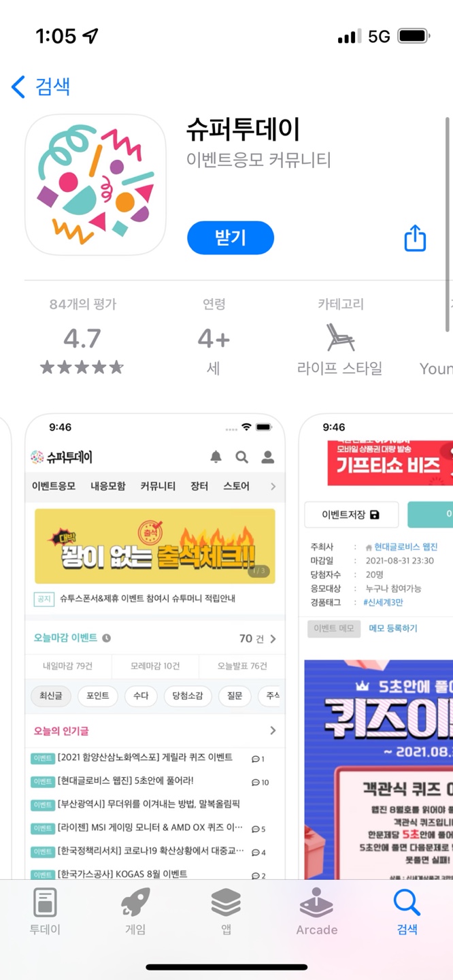
Task: Tap the profile icon in the app preview
Action: pos(268,457)
